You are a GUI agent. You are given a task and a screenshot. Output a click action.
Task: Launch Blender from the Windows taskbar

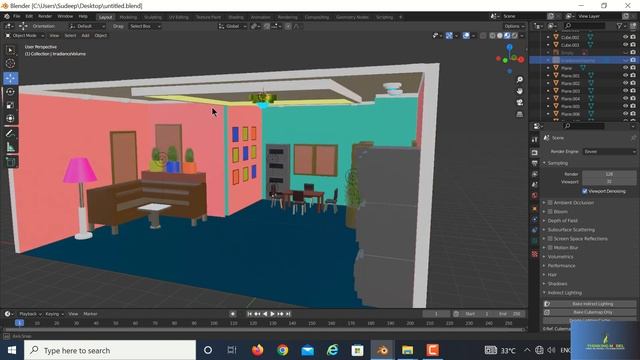click(x=382, y=350)
